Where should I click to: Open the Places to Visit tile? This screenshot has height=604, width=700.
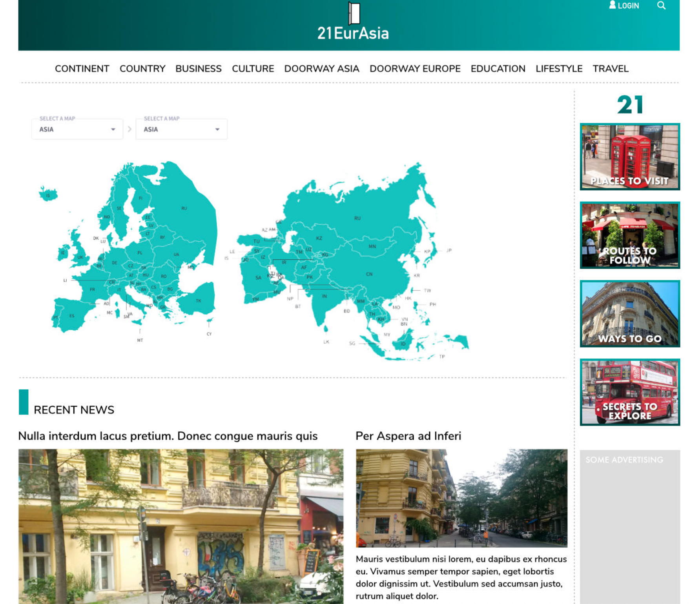[630, 157]
